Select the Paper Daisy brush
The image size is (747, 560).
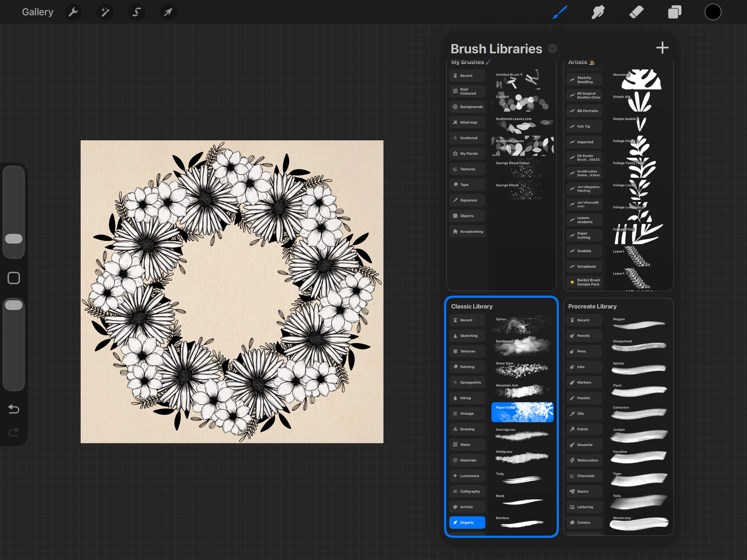(x=522, y=412)
